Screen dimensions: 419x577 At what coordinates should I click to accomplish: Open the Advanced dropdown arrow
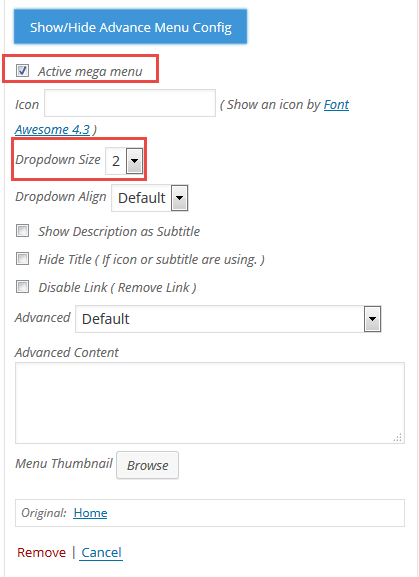pos(372,319)
